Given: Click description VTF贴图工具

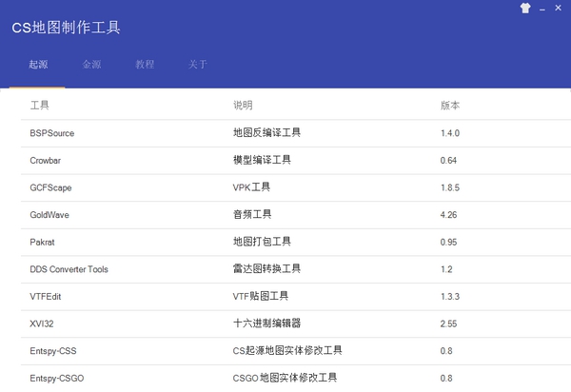Looking at the screenshot, I should click(261, 296).
